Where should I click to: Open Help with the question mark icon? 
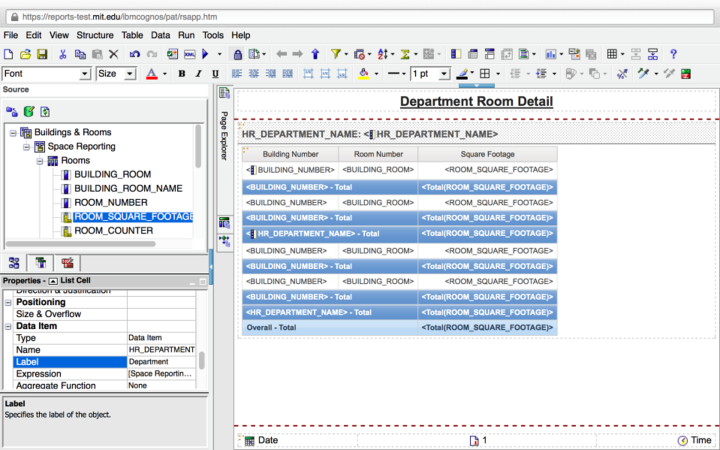674,54
